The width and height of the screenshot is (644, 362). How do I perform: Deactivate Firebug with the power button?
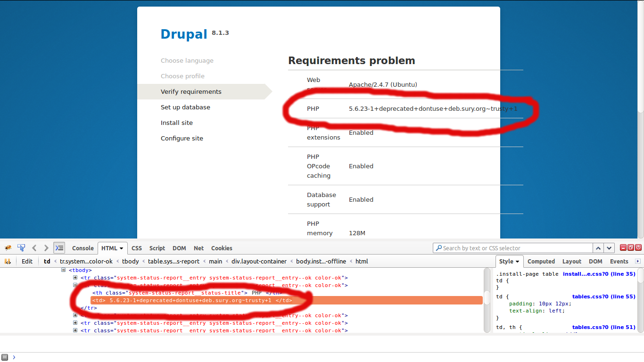point(638,247)
